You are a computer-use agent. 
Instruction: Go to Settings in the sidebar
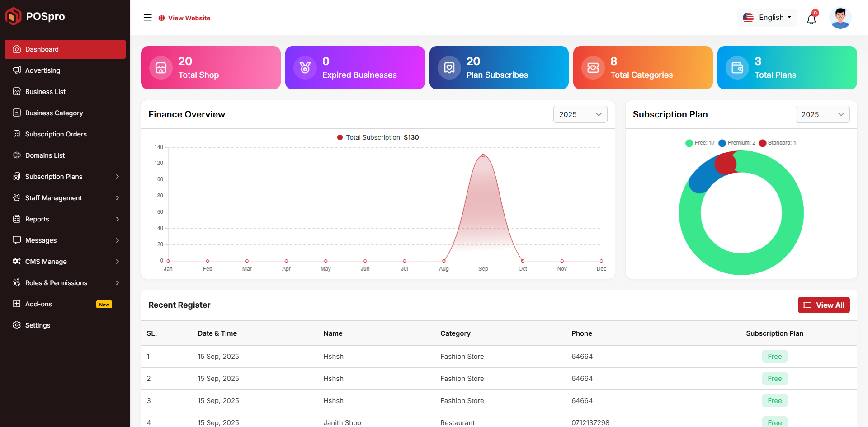click(x=38, y=325)
